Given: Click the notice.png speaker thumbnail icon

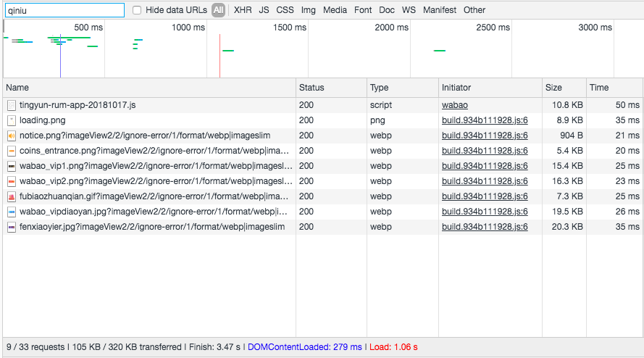Looking at the screenshot, I should click(x=12, y=136).
